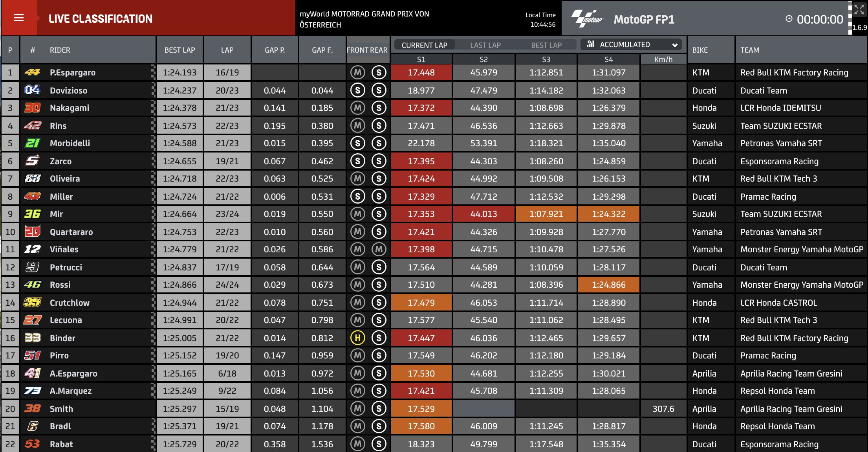Click Rins' number 42 badge
This screenshot has height=452, width=868.
(33, 126)
